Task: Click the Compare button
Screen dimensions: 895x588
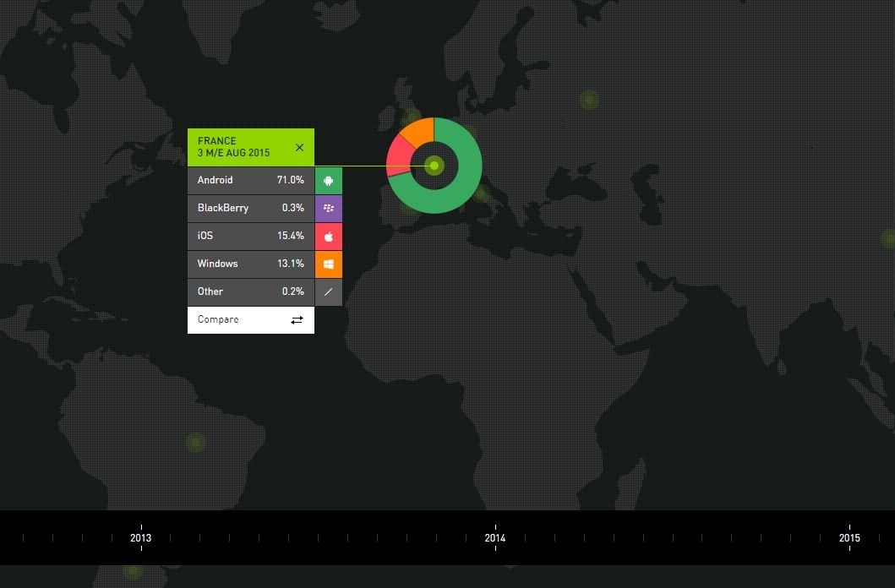Action: click(250, 320)
